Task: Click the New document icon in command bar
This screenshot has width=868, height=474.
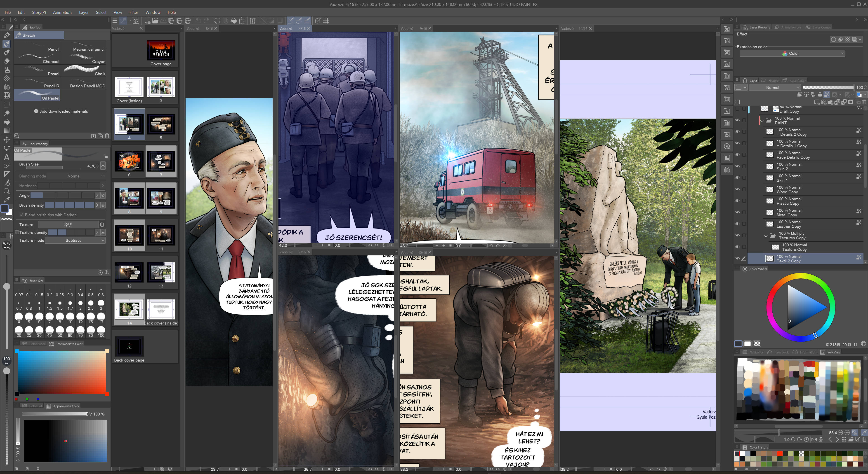Action: (x=147, y=21)
